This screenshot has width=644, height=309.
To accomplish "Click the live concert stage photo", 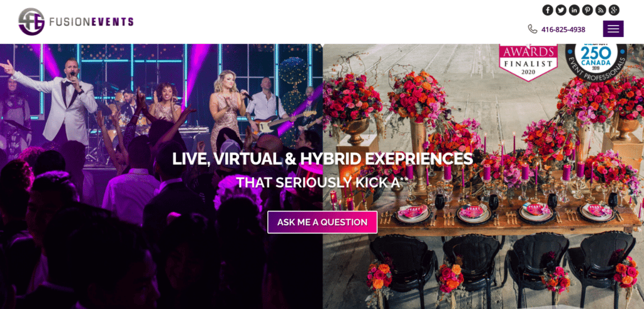I will click(x=161, y=176).
